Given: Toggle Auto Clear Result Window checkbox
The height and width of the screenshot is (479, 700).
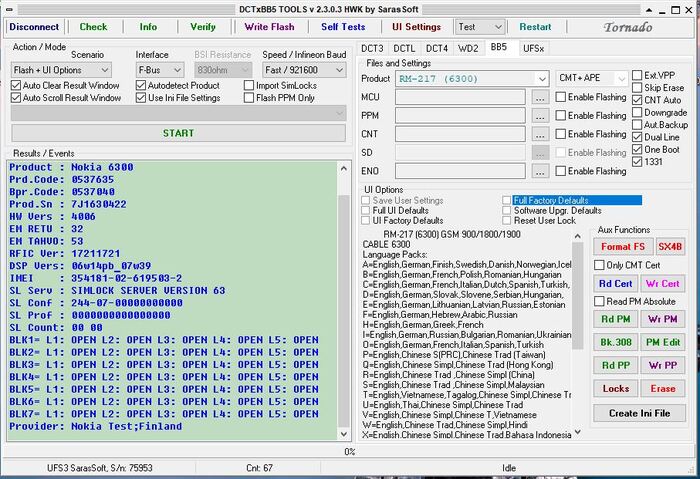Looking at the screenshot, I should coord(16,85).
